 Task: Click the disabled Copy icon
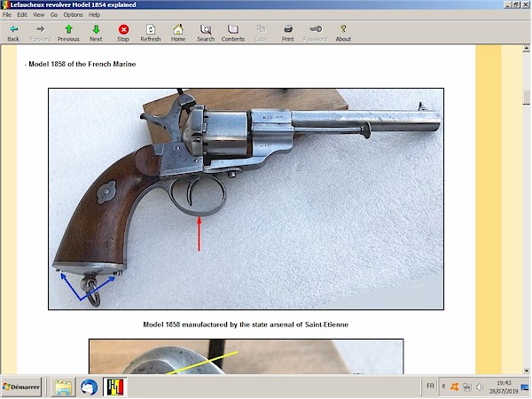click(x=261, y=34)
